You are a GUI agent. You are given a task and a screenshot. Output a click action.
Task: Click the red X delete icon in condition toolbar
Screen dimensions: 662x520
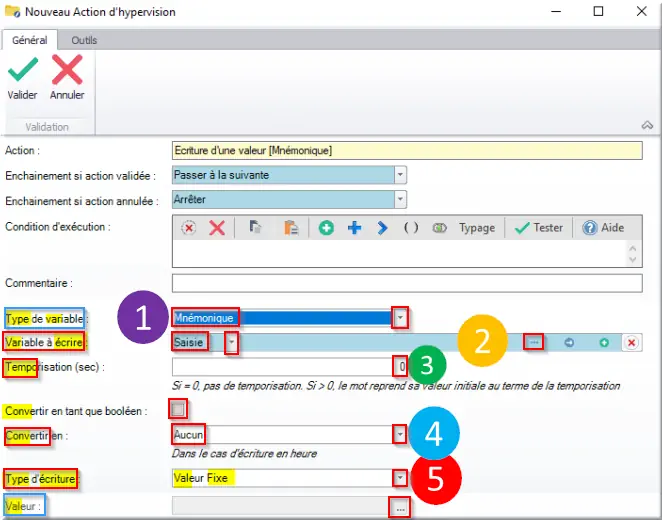(217, 228)
